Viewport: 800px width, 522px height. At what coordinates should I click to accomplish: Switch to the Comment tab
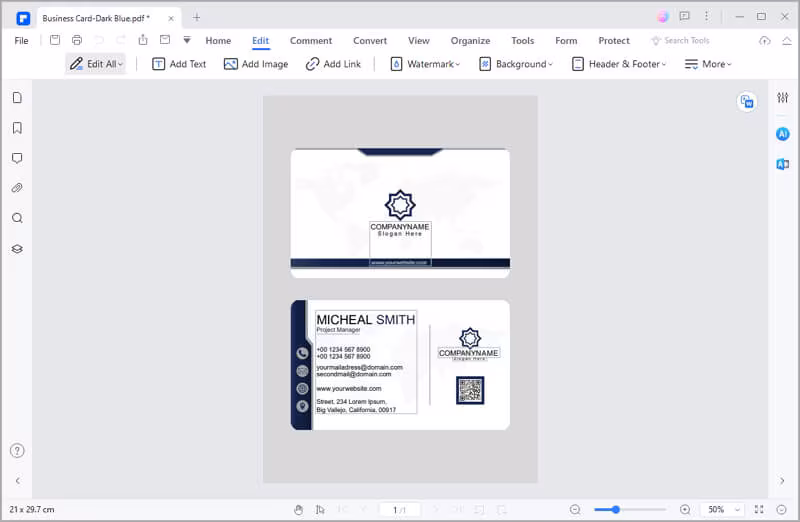311,40
